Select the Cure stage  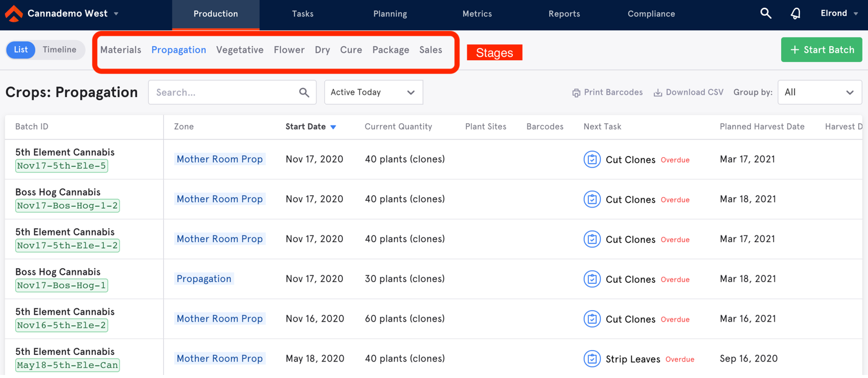(351, 50)
